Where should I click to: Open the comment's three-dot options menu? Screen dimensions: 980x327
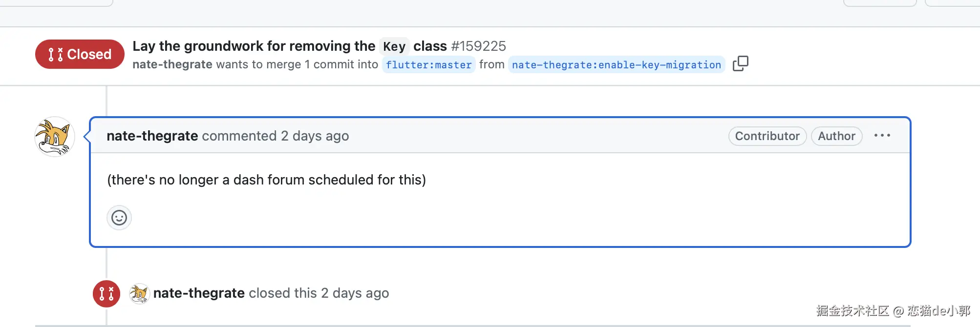(x=882, y=136)
